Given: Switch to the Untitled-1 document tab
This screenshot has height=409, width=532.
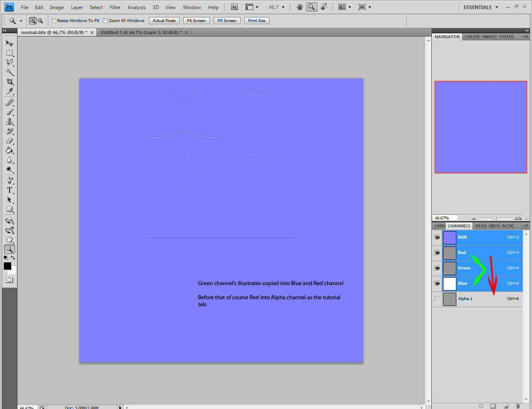Looking at the screenshot, I should [x=140, y=32].
